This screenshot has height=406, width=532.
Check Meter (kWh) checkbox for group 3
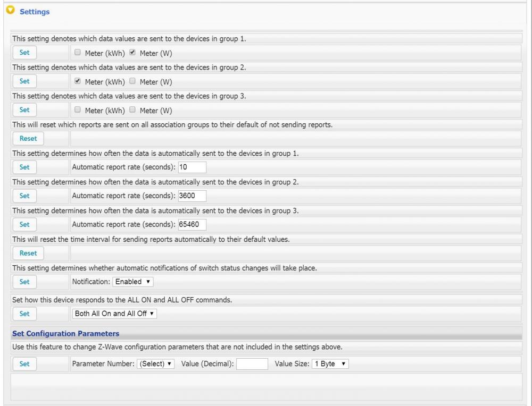[78, 110]
